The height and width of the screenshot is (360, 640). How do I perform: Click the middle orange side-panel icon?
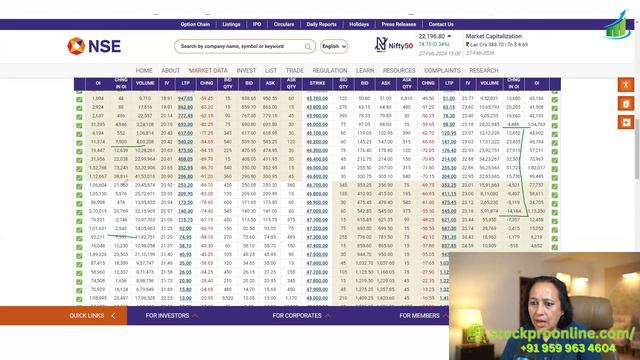[x=626, y=104]
